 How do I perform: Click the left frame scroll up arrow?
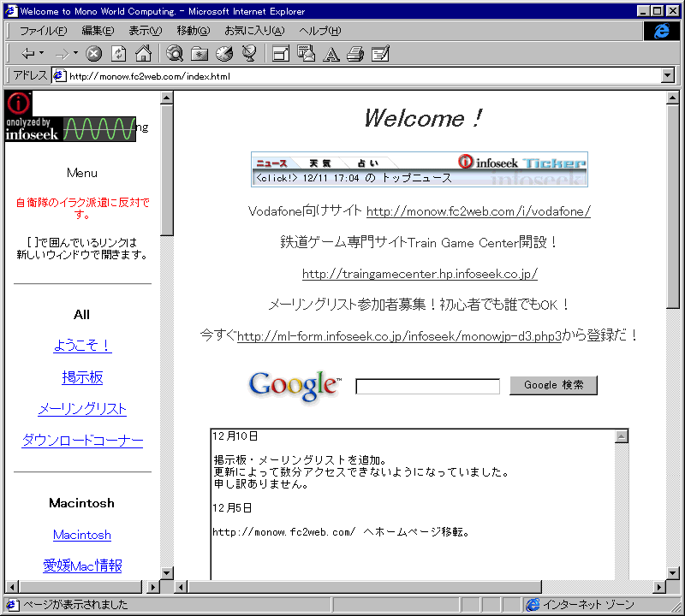click(166, 98)
